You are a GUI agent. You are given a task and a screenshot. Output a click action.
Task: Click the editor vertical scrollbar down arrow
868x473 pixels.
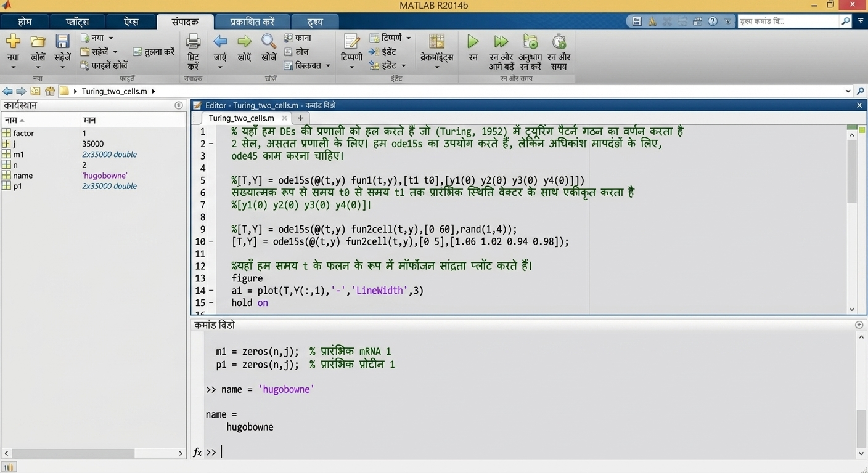point(852,309)
